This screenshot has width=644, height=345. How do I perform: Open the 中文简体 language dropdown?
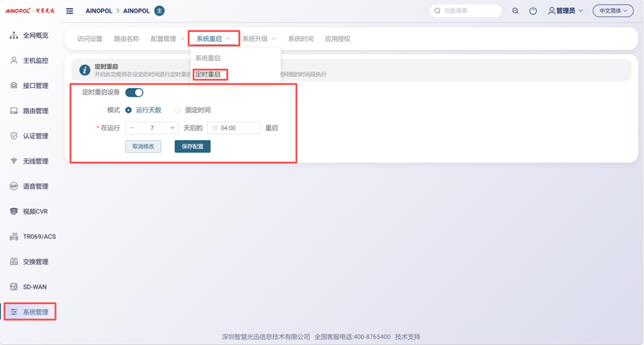(613, 11)
